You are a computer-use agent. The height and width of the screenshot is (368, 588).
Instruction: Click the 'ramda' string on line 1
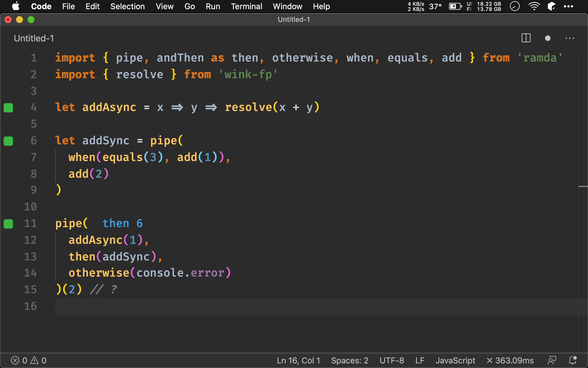(540, 58)
